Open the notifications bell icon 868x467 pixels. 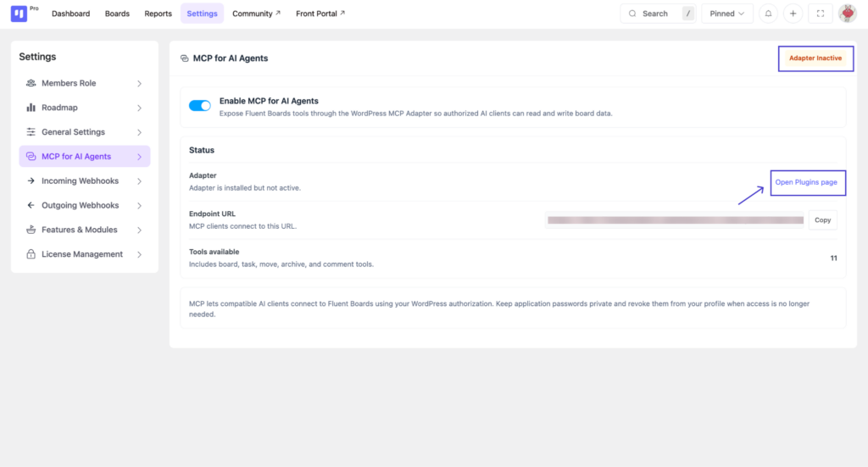click(768, 14)
